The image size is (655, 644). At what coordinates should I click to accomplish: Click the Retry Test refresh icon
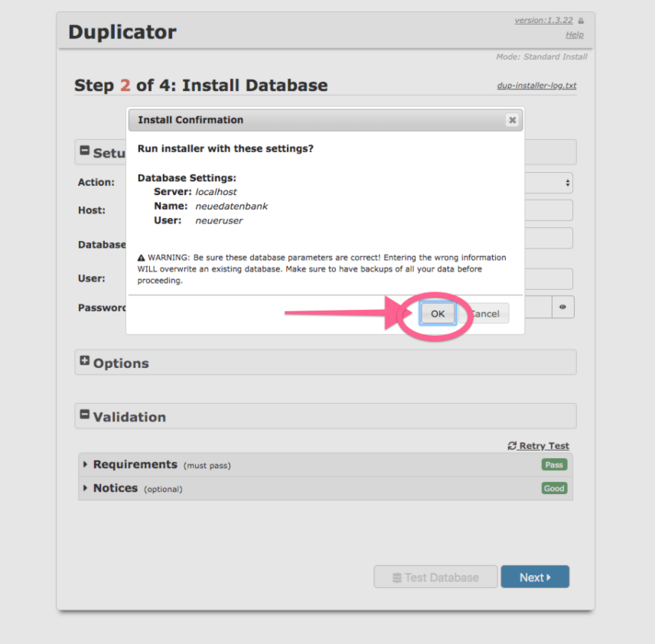point(512,446)
